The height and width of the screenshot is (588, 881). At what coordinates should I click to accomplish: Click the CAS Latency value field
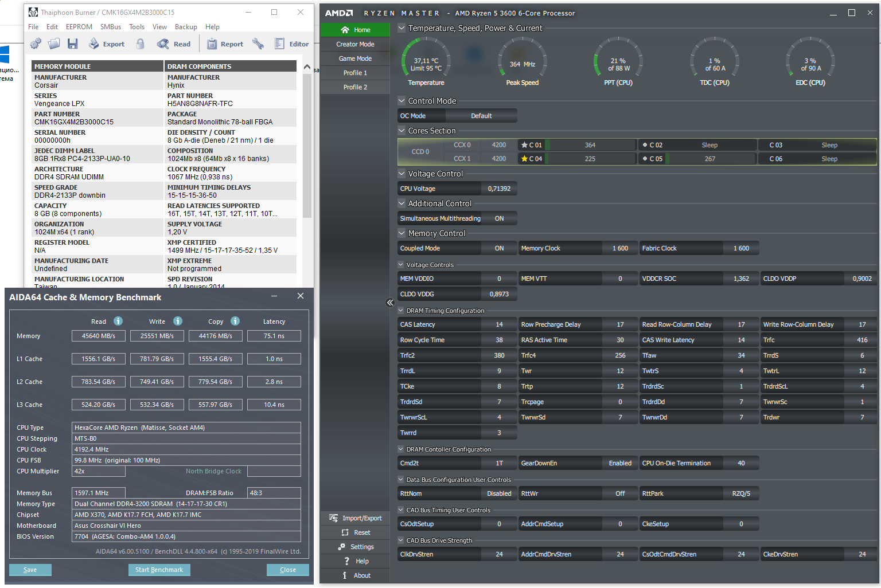(x=500, y=324)
